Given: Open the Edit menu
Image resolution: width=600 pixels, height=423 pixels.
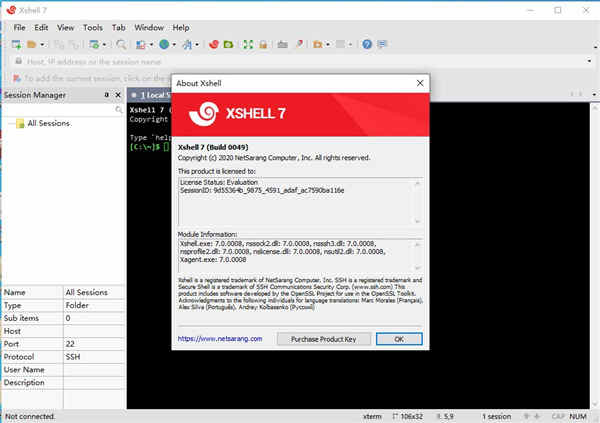Looking at the screenshot, I should (41, 28).
